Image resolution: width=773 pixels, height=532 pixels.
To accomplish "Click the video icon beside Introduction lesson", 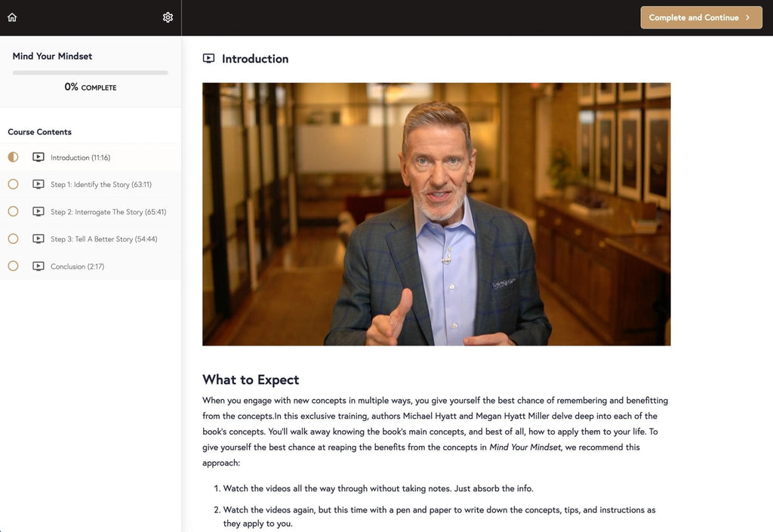I will point(38,158).
